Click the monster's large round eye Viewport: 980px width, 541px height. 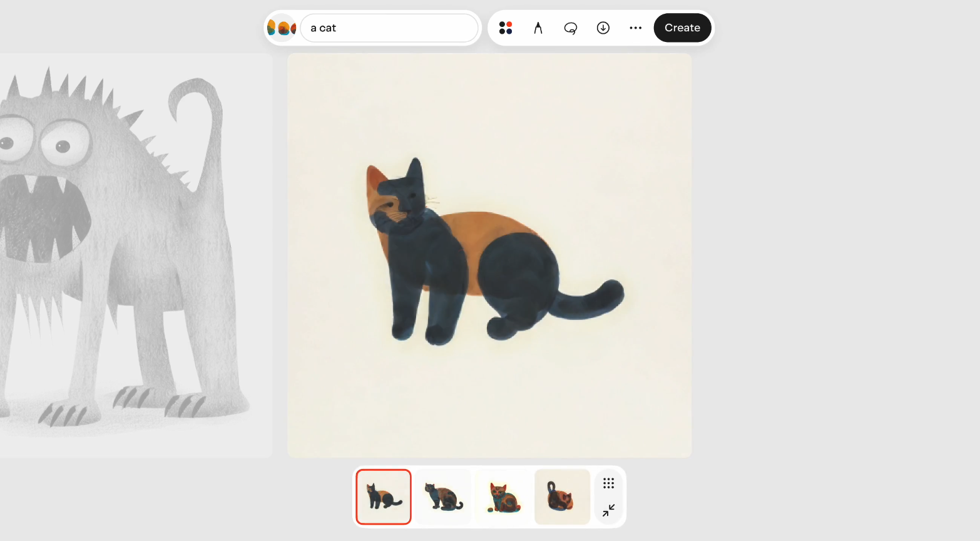[63, 144]
